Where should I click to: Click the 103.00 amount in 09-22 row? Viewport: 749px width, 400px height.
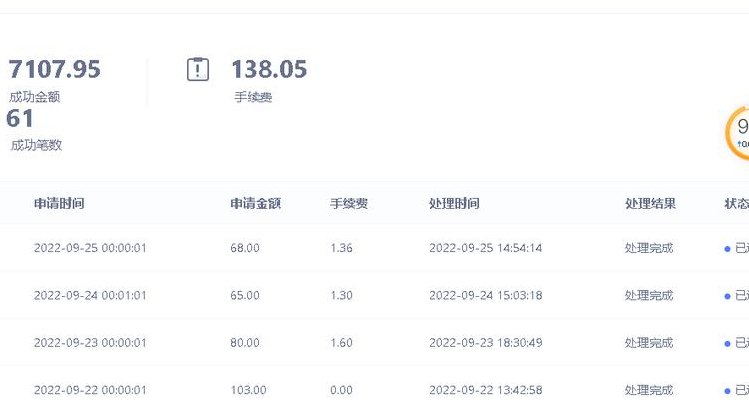pyautogui.click(x=248, y=390)
